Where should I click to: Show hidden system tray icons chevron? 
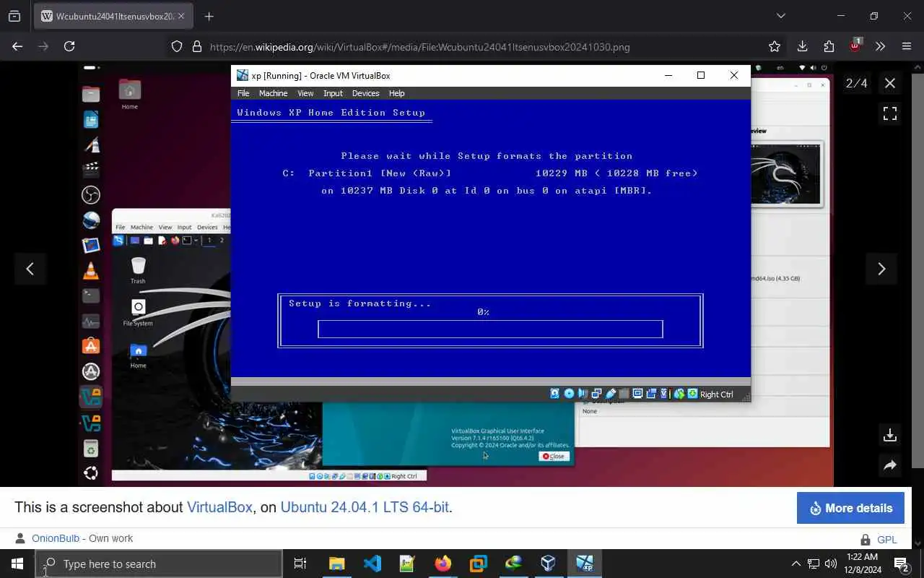tap(796, 564)
